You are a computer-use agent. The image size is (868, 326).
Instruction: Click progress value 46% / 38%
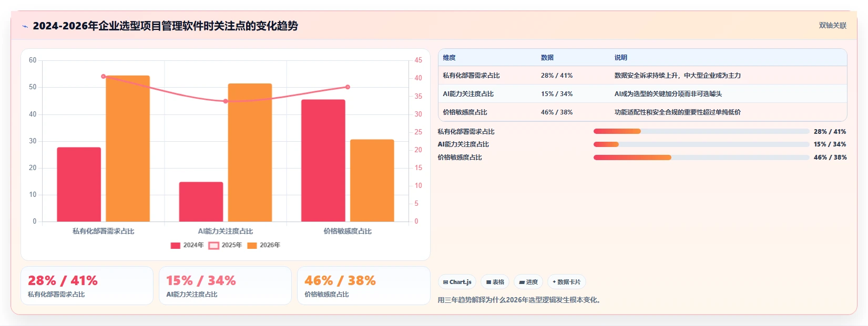click(x=830, y=157)
